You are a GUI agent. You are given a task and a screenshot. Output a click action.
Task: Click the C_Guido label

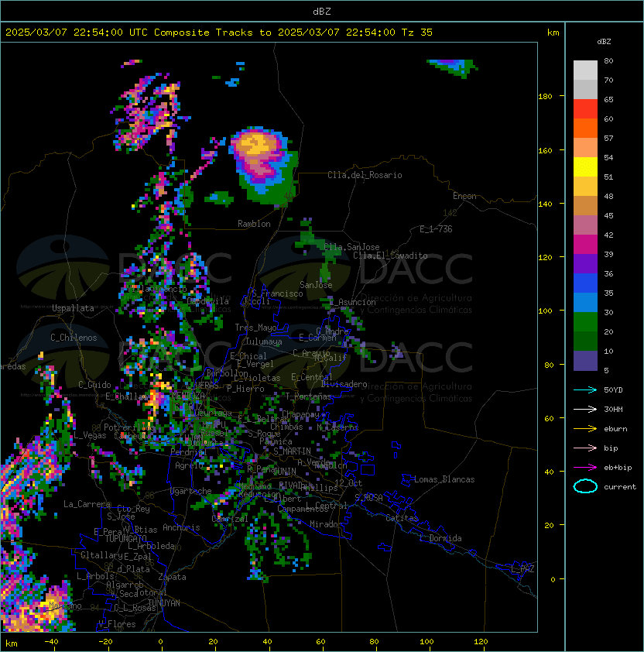tap(94, 385)
